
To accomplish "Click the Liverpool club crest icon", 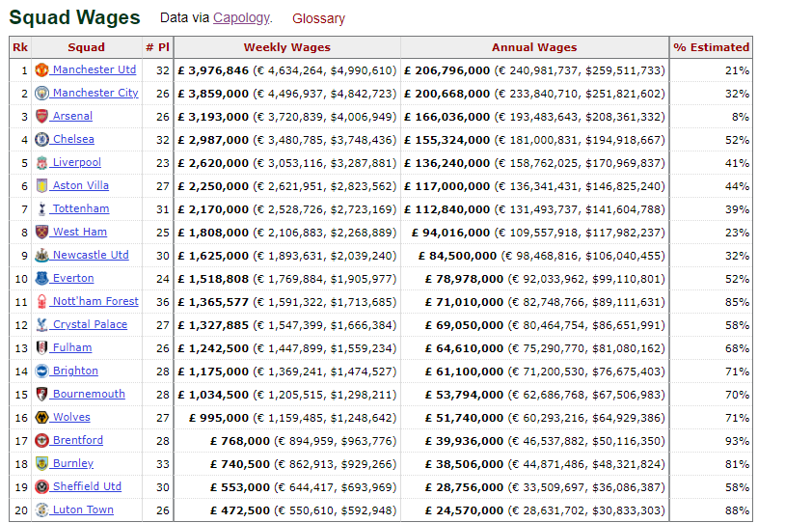I will pyautogui.click(x=41, y=163).
